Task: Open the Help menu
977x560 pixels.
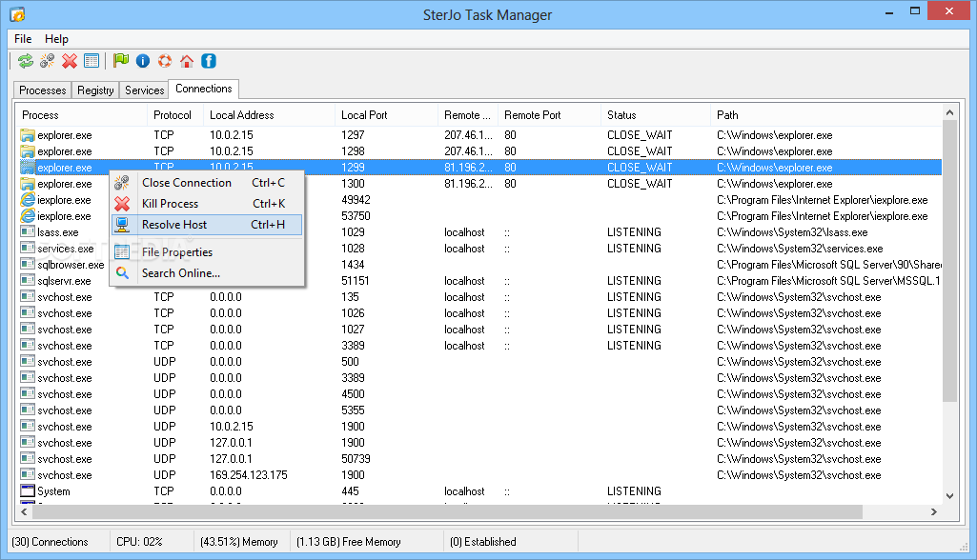Action: (x=56, y=39)
